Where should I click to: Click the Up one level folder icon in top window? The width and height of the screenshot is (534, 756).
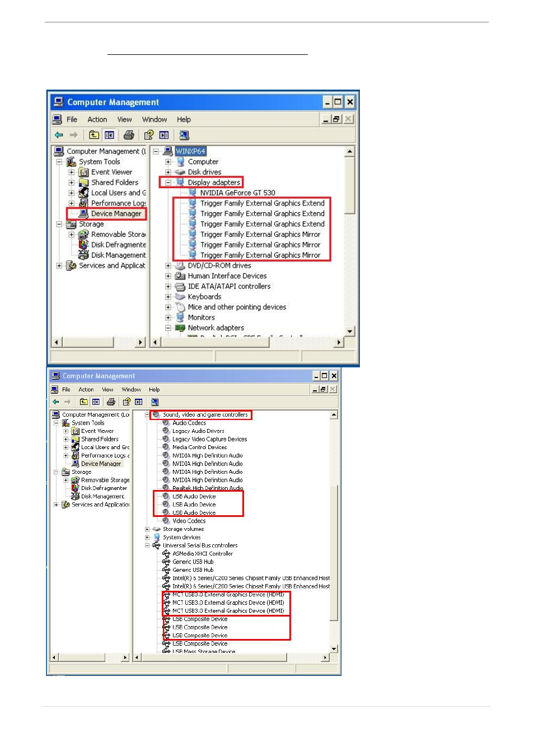coord(94,135)
